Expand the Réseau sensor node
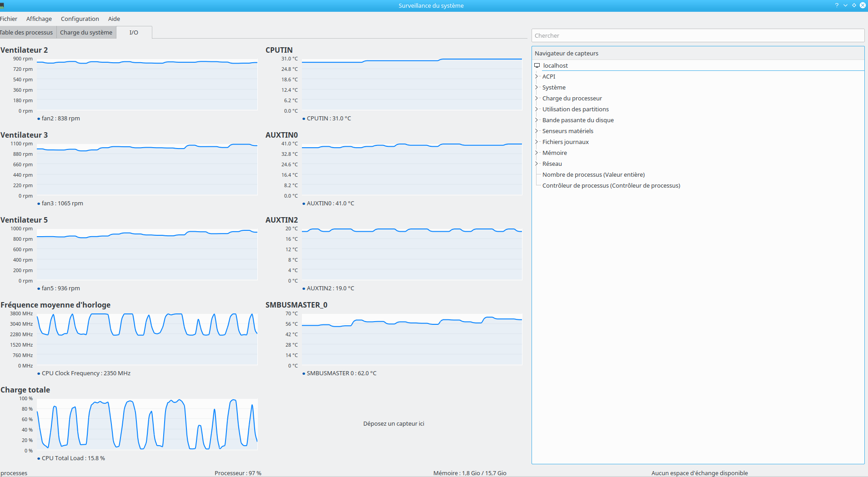 click(537, 164)
